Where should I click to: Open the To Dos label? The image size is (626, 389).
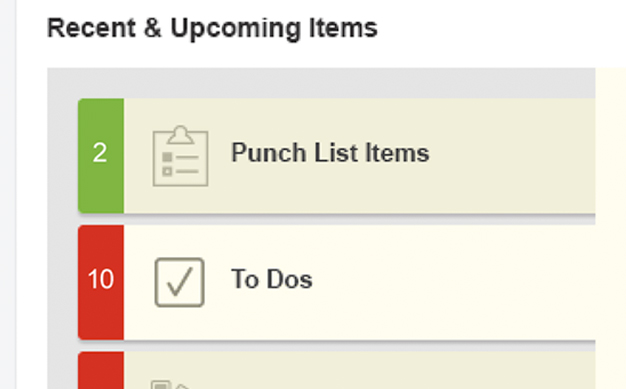272,279
